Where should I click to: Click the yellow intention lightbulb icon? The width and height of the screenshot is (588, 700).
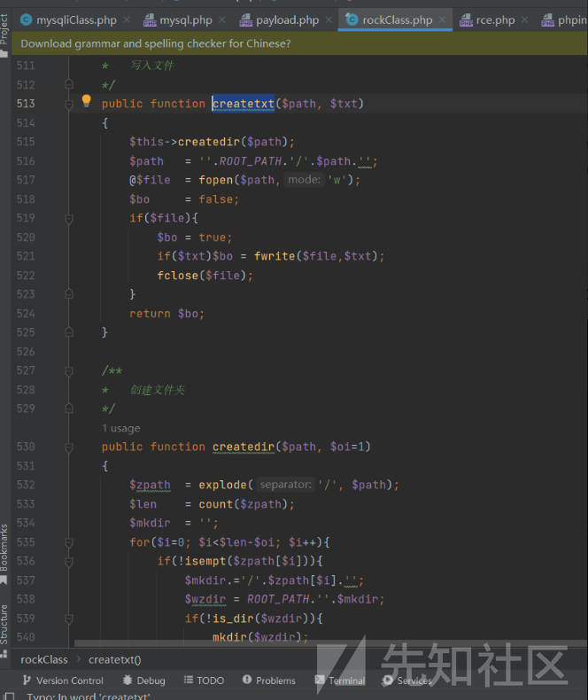(87, 102)
